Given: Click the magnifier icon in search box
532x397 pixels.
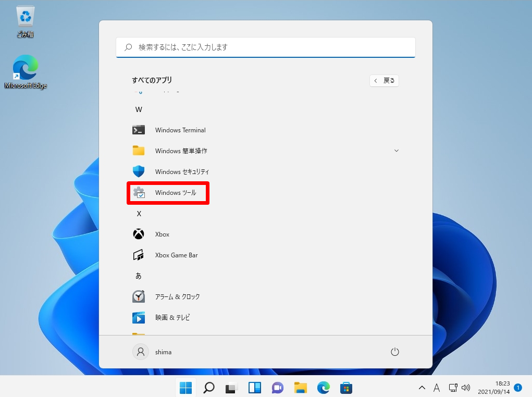Looking at the screenshot, I should tap(128, 47).
